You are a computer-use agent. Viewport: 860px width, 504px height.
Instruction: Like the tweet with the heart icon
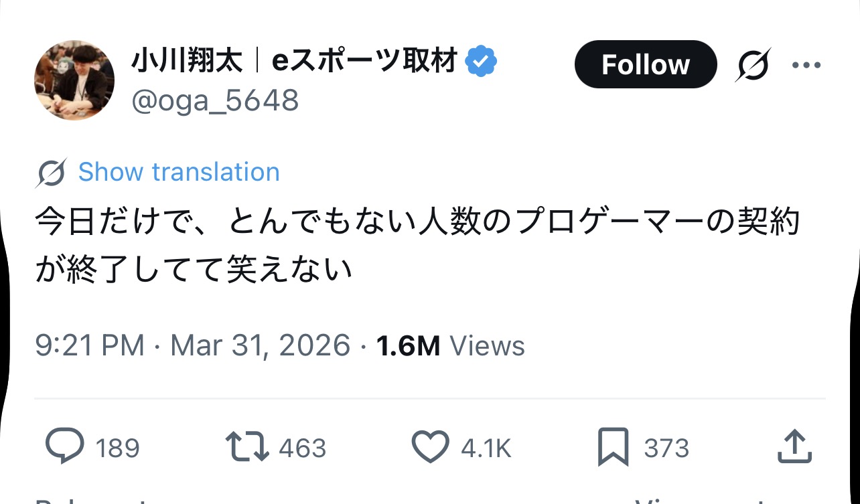click(430, 447)
